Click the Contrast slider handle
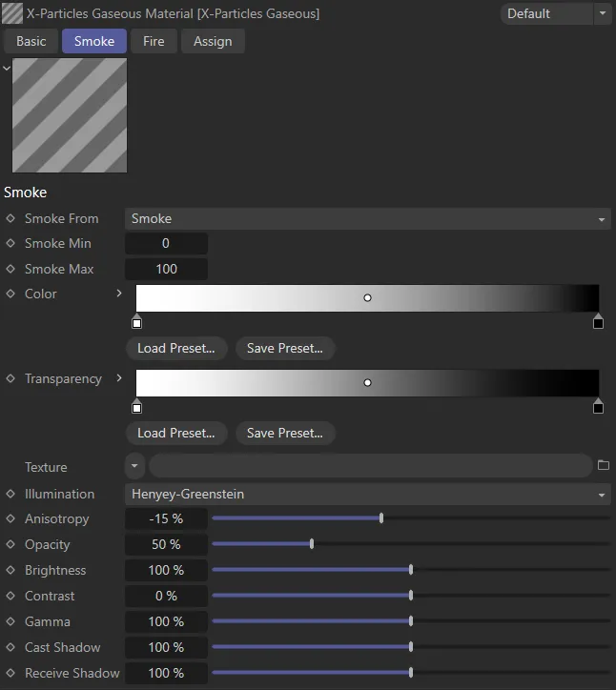The image size is (616, 690). 411,596
